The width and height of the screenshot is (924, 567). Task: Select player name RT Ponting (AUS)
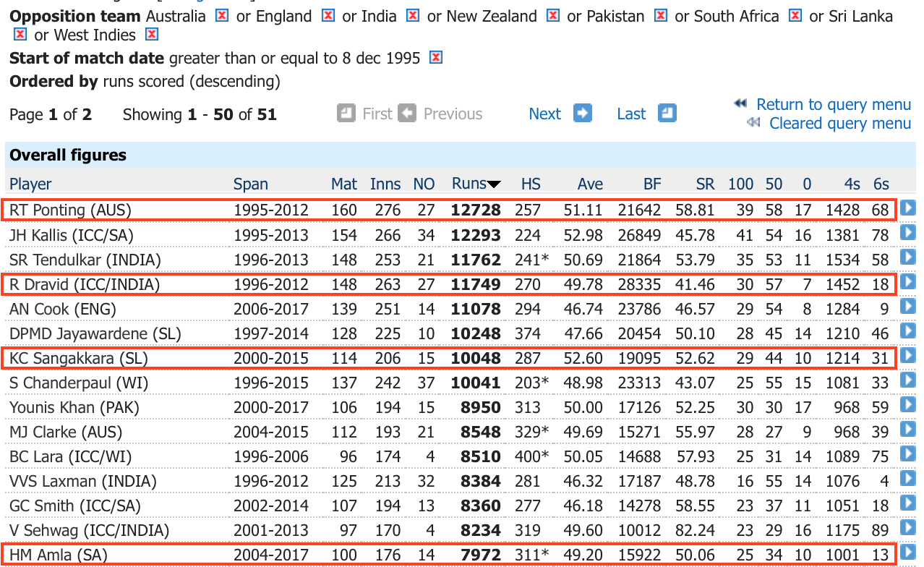pos(71,210)
